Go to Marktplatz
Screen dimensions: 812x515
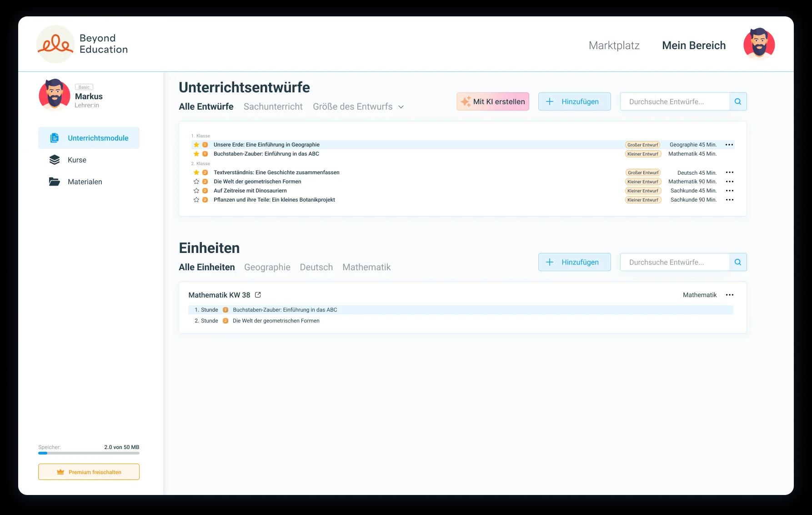coord(614,45)
